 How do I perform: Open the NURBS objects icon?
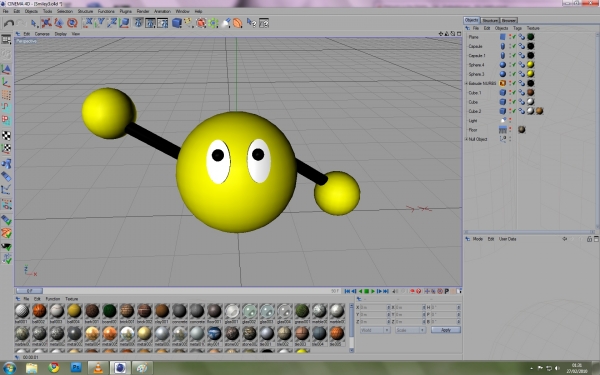point(201,23)
